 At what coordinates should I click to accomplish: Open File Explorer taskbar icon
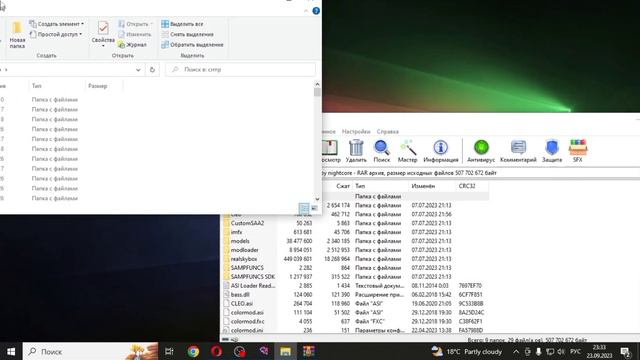tap(285, 351)
